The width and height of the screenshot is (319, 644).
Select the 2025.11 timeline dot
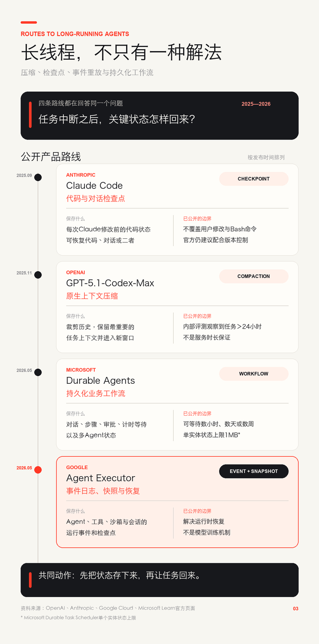tap(38, 275)
